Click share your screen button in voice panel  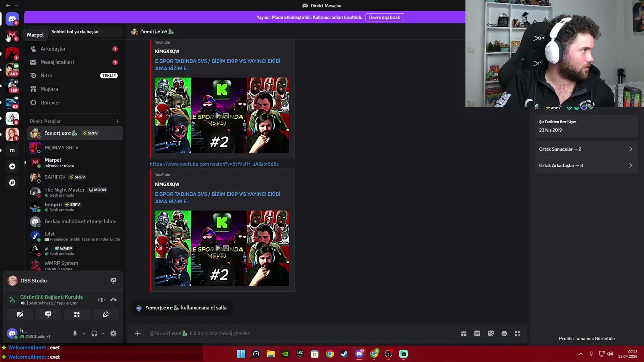tap(48, 314)
